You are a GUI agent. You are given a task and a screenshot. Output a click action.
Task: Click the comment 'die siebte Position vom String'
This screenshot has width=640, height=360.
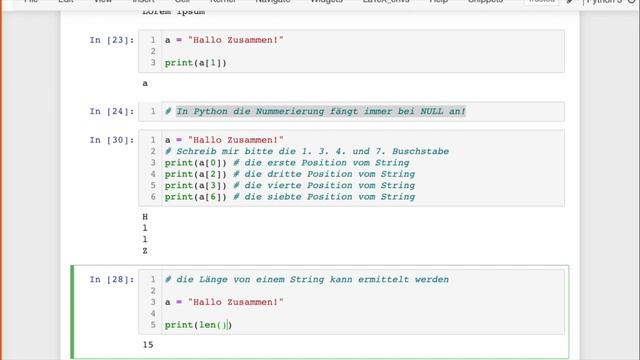(324, 197)
